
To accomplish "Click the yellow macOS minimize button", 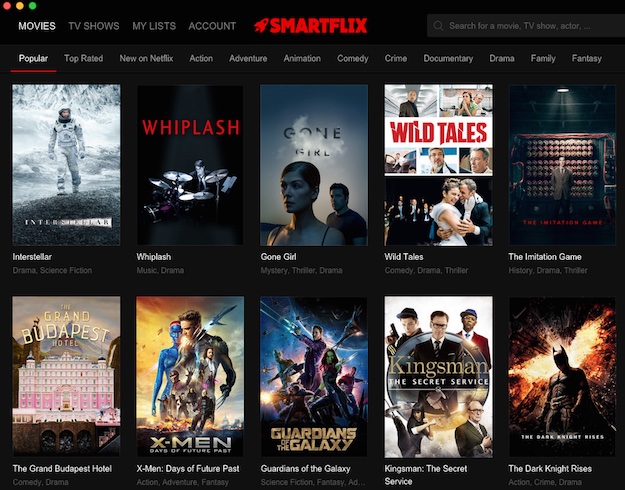I will click(20, 6).
